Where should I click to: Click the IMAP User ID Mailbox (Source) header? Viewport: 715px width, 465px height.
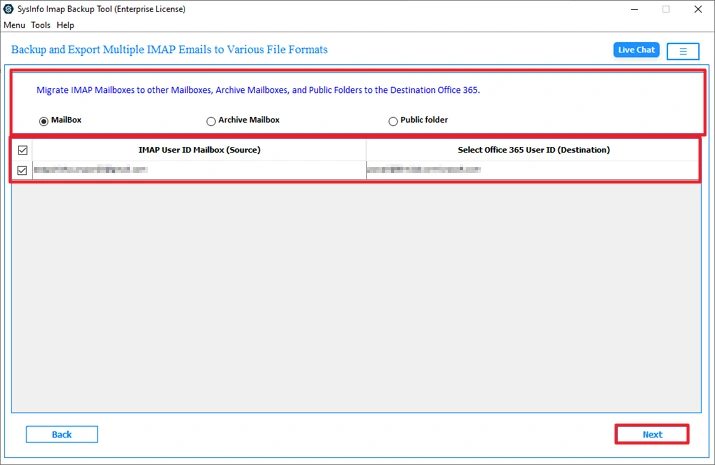[x=199, y=150]
